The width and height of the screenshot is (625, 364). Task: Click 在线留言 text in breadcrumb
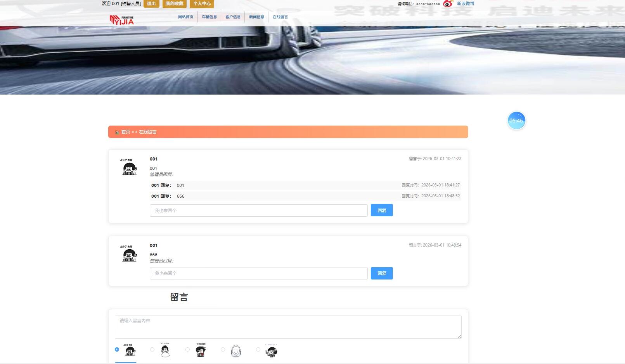pos(148,132)
